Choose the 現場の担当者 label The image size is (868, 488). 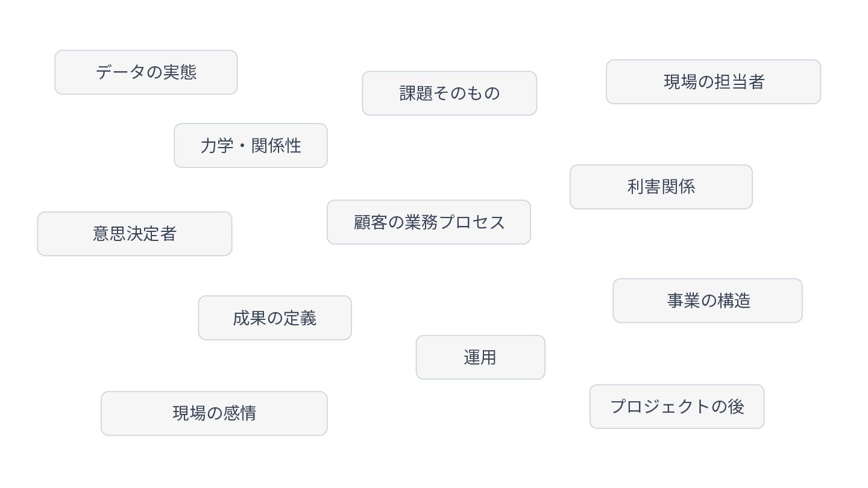713,82
